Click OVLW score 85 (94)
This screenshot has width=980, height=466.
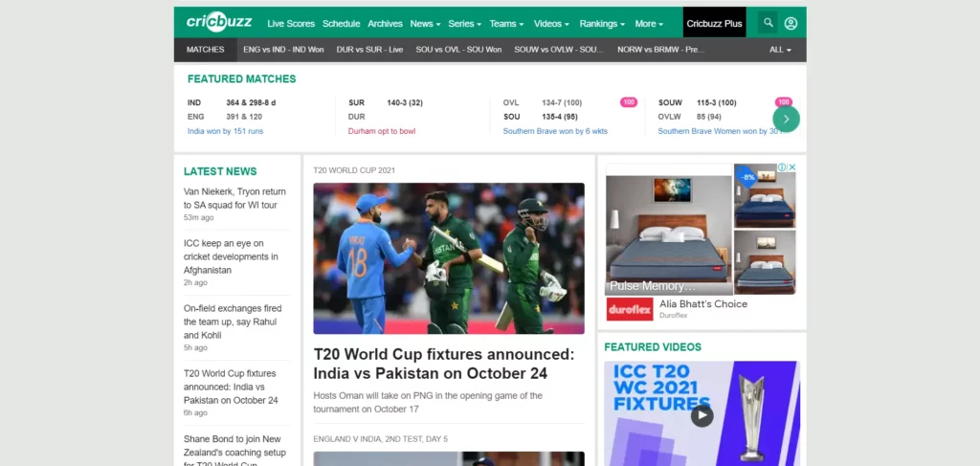[709, 116]
